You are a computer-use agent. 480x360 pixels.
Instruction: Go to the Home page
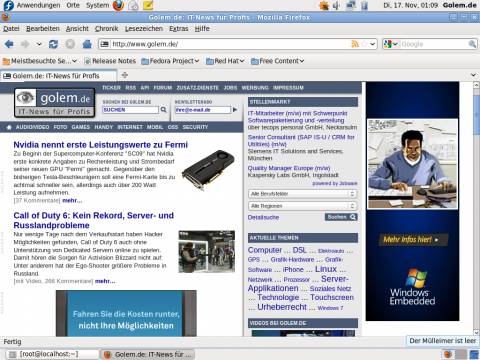(x=87, y=44)
